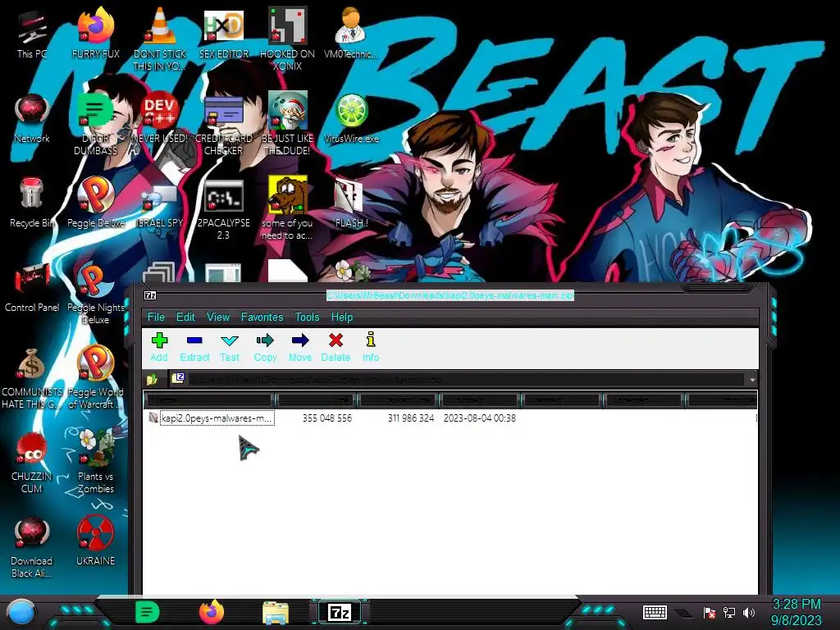Select the CHUZZIN CUM red fuzzy icon

[32, 463]
